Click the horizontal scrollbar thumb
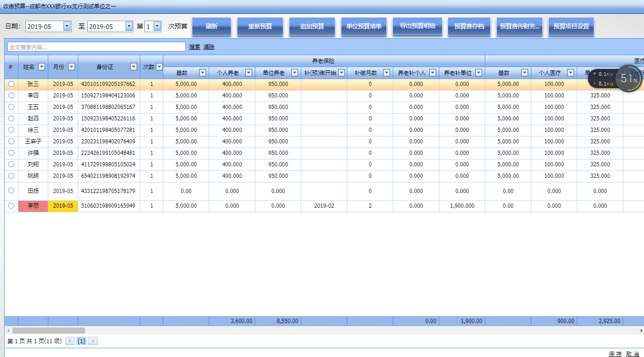The height and width of the screenshot is (357, 644). coord(48,330)
